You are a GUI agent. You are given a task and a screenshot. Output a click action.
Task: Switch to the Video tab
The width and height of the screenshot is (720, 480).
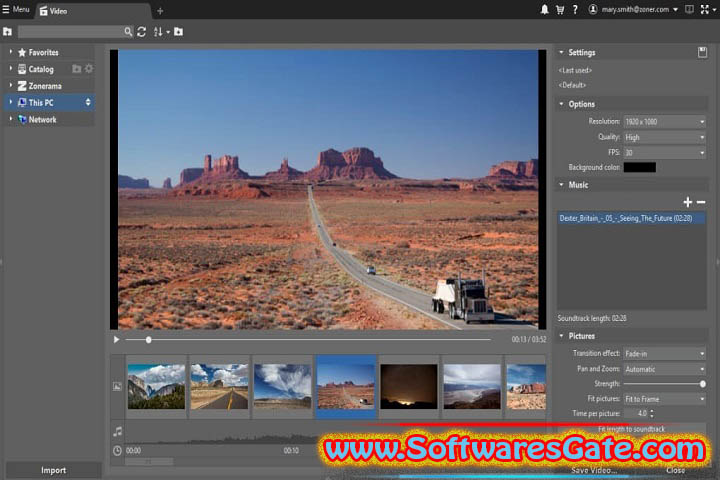(54, 11)
